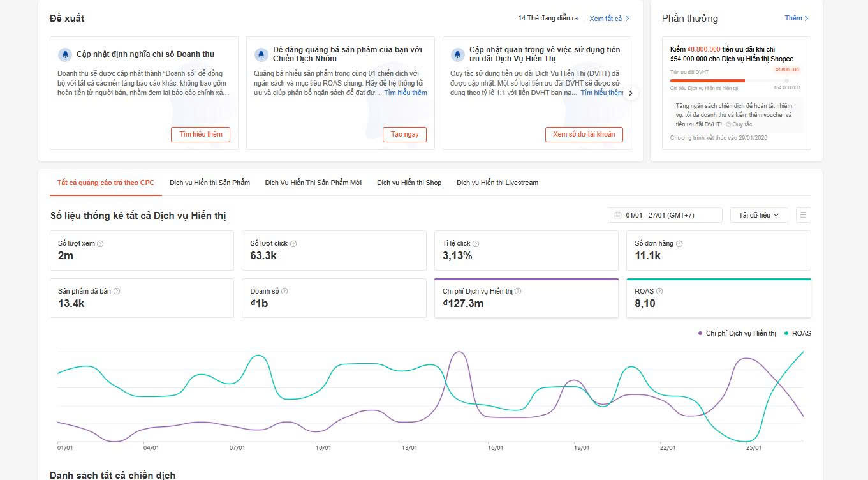Open the Tải dữ liệu dropdown
The width and height of the screenshot is (868, 480).
[759, 215]
